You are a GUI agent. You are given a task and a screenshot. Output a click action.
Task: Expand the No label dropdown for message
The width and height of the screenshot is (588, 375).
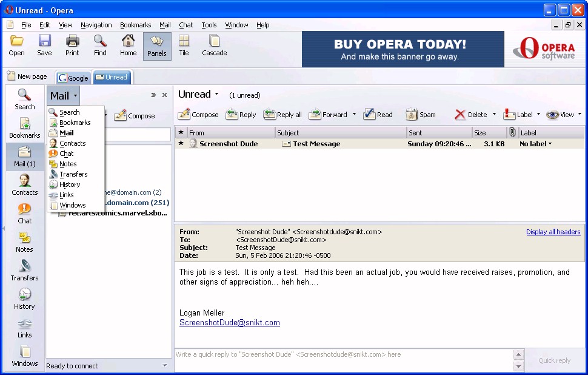pyautogui.click(x=550, y=144)
